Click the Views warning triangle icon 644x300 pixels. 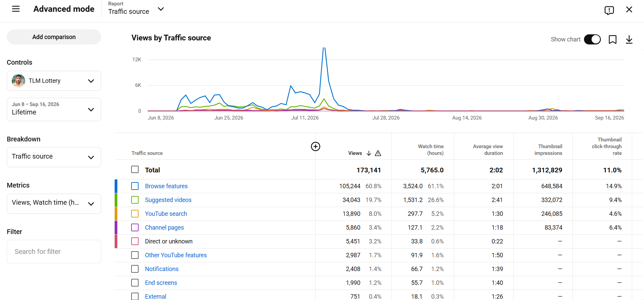(378, 153)
